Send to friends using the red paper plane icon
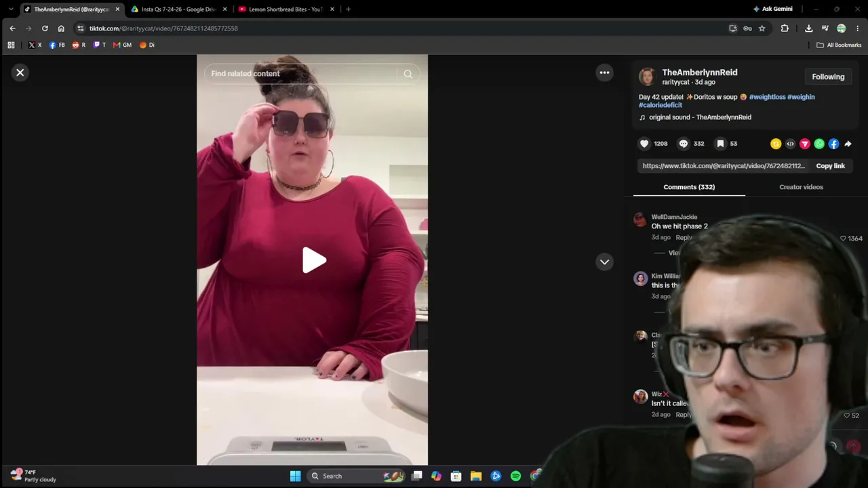The image size is (868, 488). [805, 144]
